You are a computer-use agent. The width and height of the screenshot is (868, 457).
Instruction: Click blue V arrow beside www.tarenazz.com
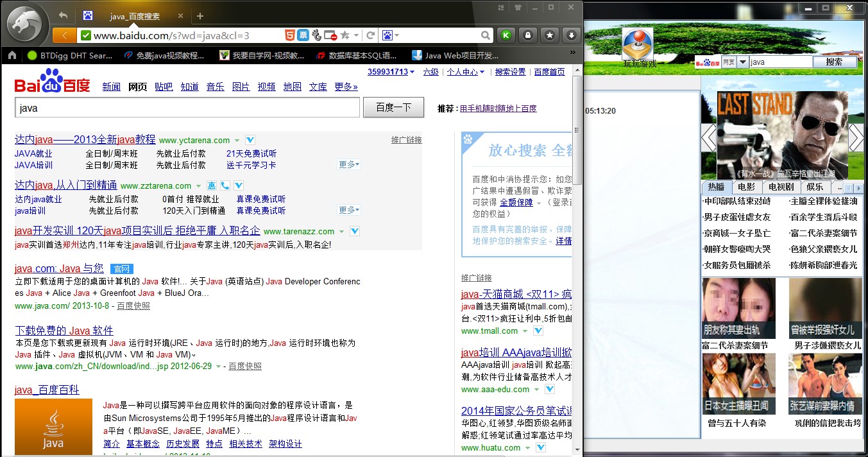click(355, 231)
